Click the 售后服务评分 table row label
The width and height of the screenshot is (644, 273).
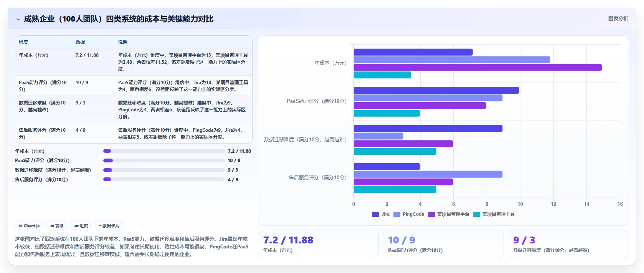click(x=42, y=134)
